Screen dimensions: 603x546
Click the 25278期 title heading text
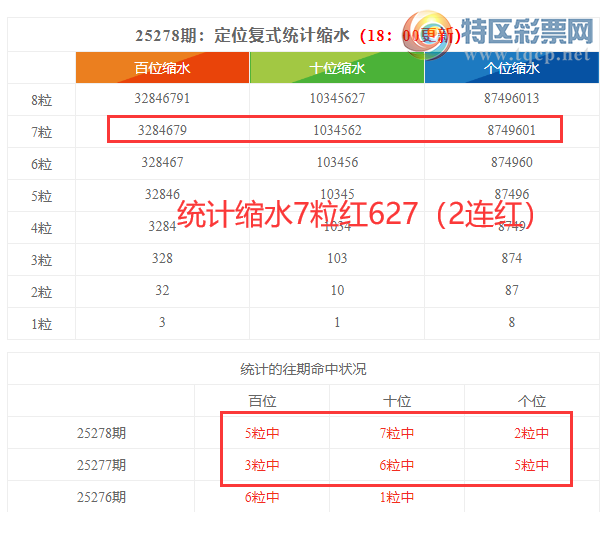(242, 36)
